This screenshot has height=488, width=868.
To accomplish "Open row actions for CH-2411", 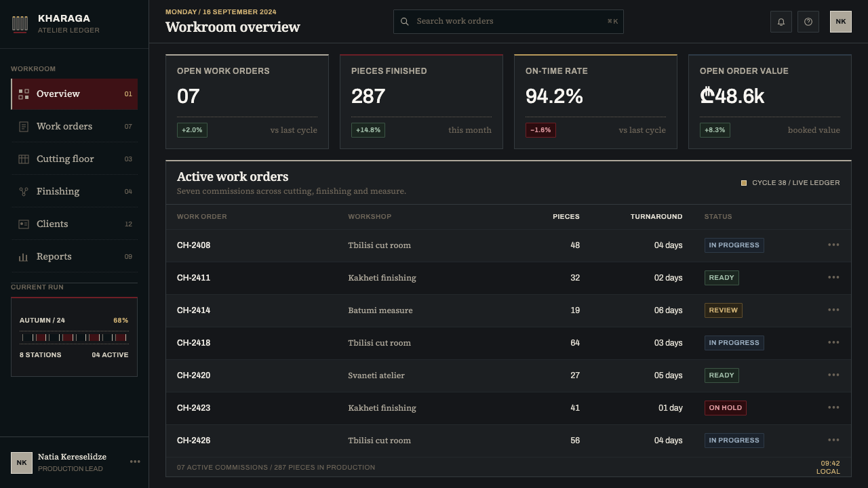I will coord(833,278).
